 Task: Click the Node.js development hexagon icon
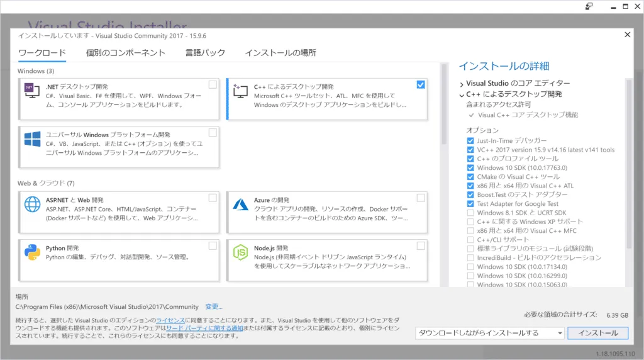coord(240,252)
